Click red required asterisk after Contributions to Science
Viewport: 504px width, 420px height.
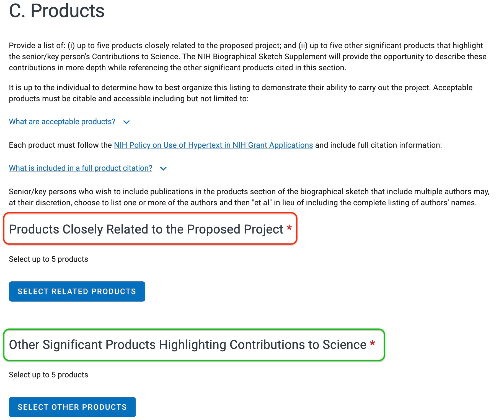coord(373,344)
